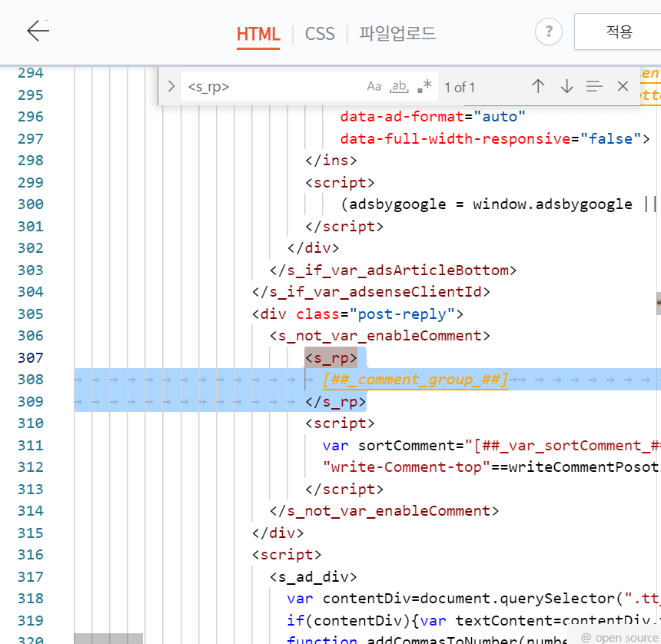The height and width of the screenshot is (644, 661).
Task: Click the 적용 apply button
Action: tap(618, 32)
